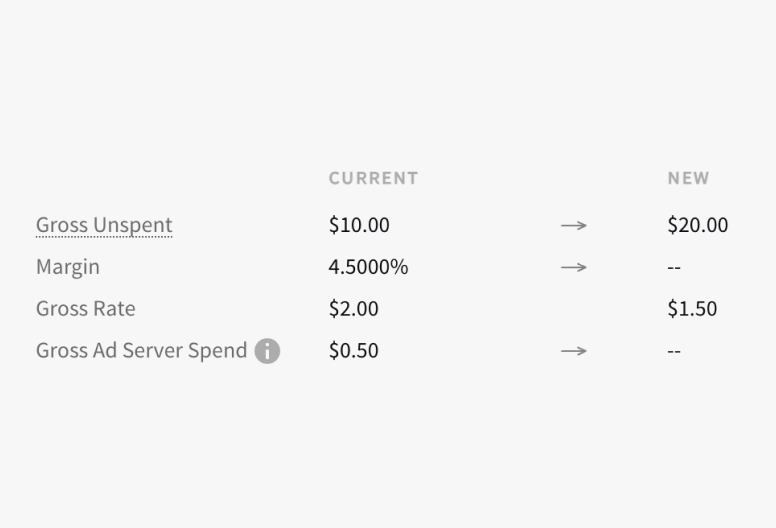Select the new Gross Rate $1.50

(x=692, y=309)
